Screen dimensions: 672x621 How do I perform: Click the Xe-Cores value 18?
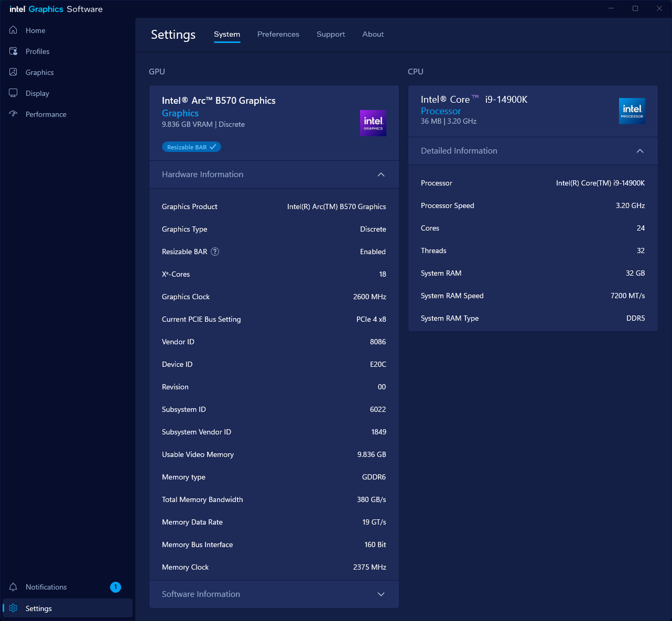(x=383, y=274)
